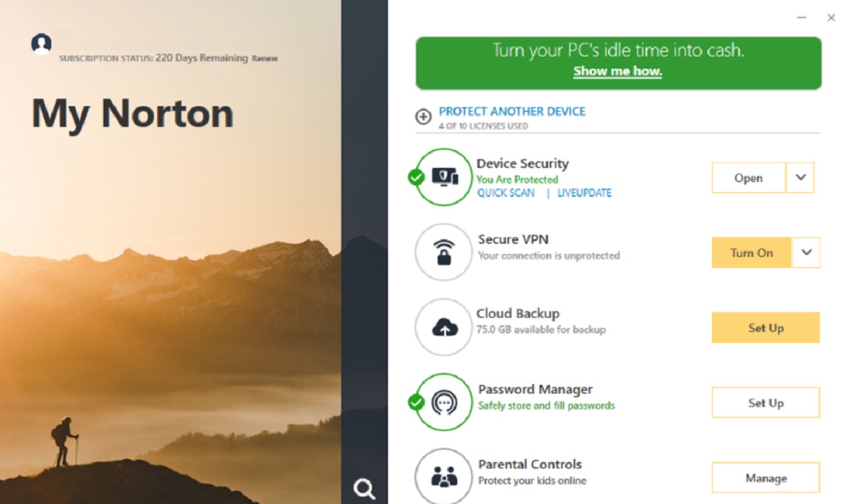Image resolution: width=841 pixels, height=504 pixels.
Task: Click the 'Password Manager' title
Action: pyautogui.click(x=535, y=390)
